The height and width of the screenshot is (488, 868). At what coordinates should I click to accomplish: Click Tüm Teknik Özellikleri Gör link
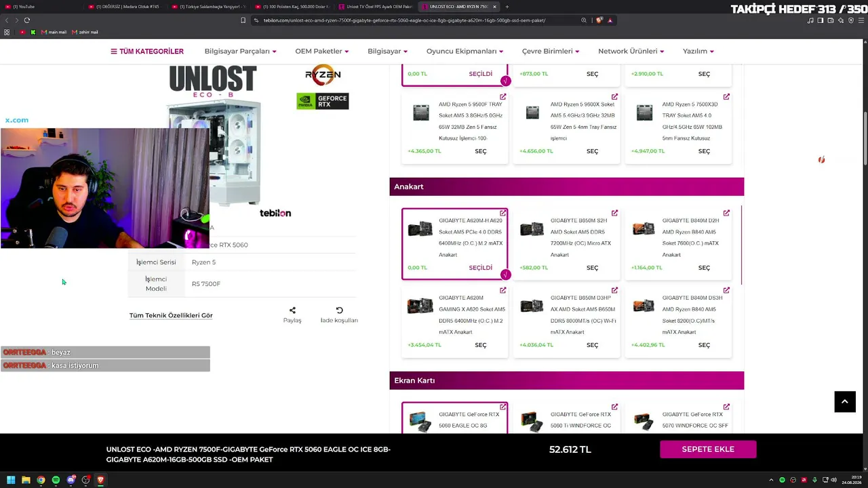tap(171, 315)
